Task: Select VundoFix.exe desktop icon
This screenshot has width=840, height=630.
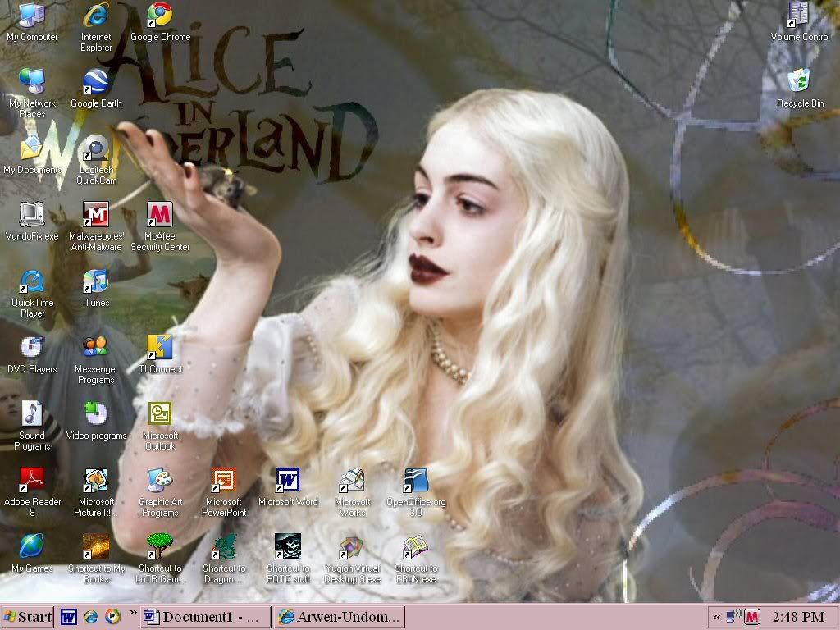Action: coord(32,221)
